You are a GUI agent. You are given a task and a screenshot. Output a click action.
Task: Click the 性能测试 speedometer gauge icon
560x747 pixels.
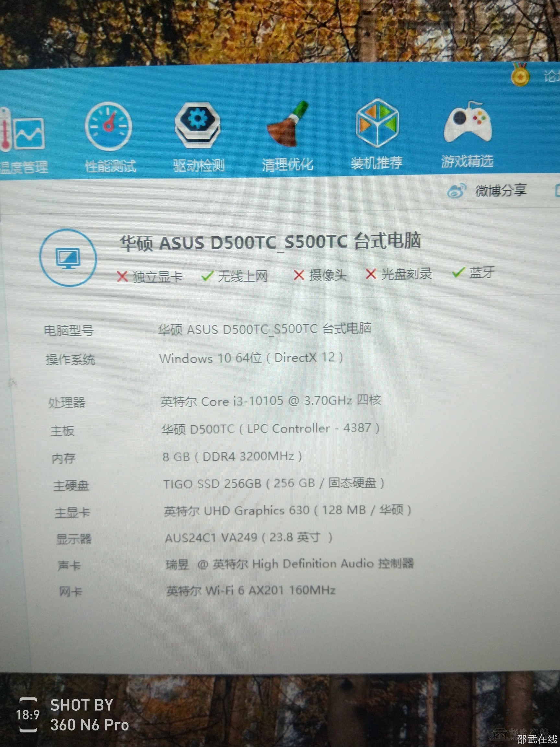(108, 126)
